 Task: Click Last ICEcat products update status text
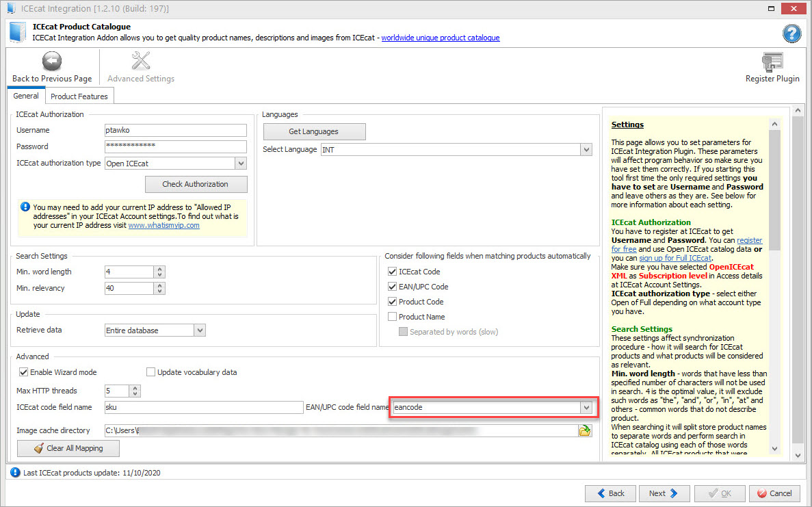click(92, 473)
